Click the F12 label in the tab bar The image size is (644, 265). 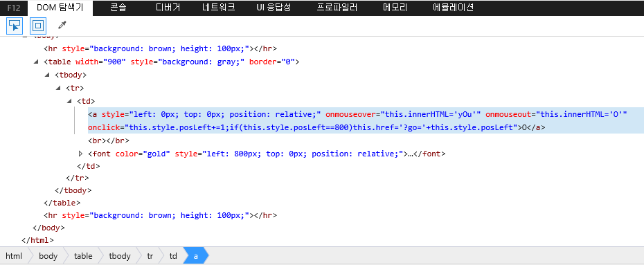14,8
